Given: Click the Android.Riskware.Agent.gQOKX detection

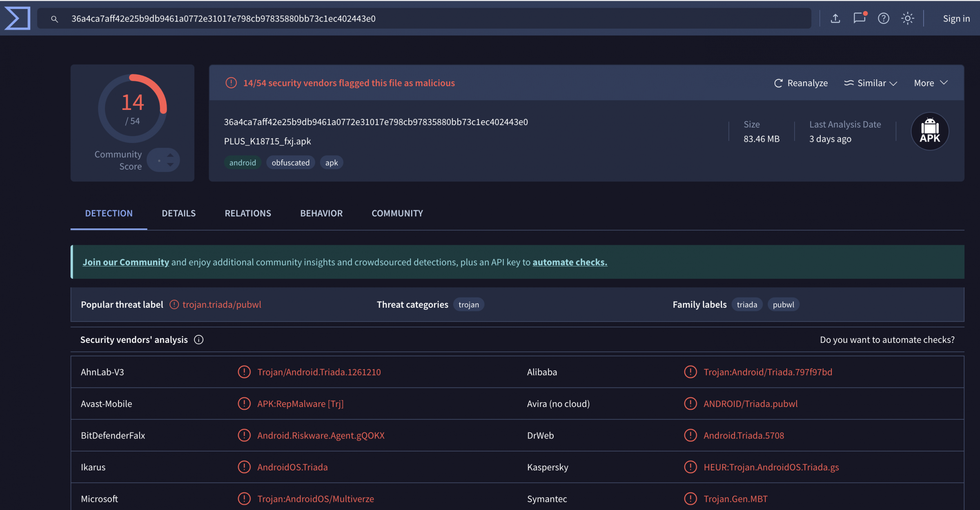Looking at the screenshot, I should 321,435.
